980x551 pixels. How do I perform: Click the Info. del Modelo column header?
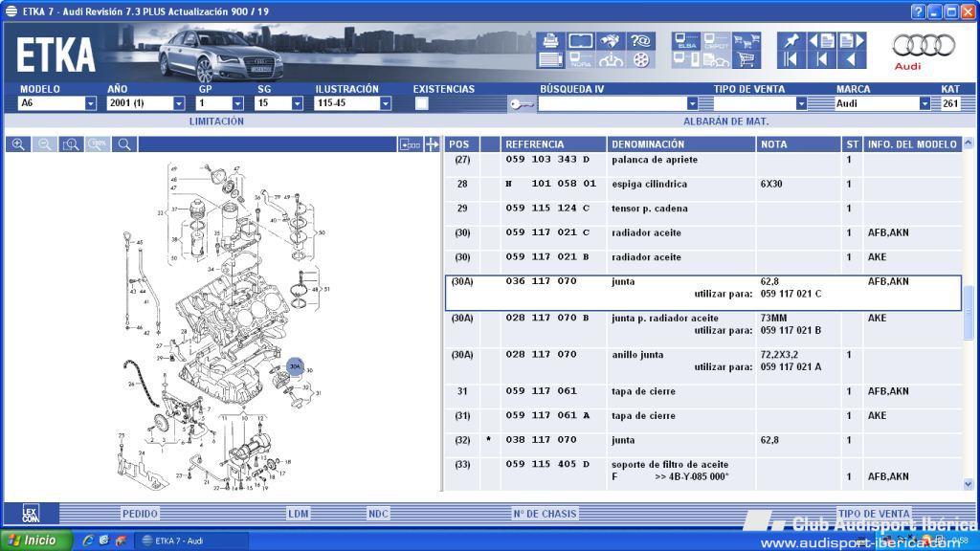pyautogui.click(x=912, y=144)
